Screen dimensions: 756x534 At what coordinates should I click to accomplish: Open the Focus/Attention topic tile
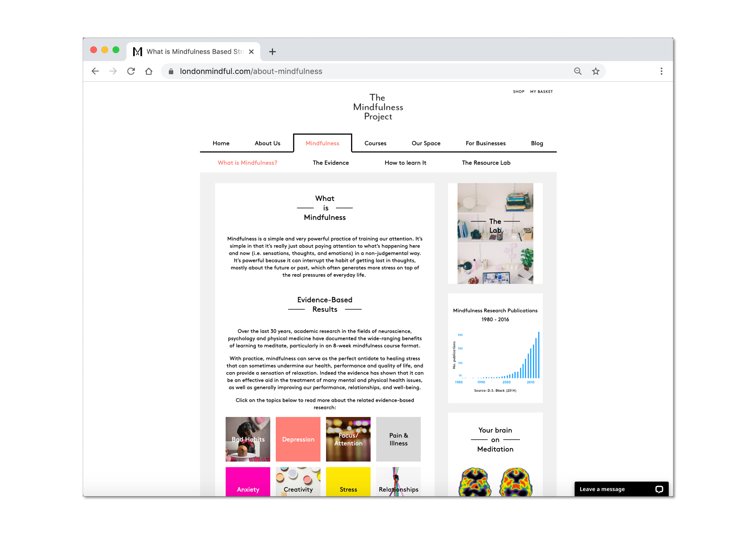click(x=348, y=439)
